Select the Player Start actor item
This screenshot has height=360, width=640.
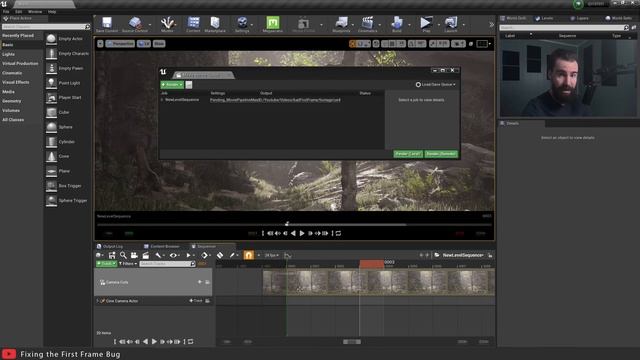point(67,98)
